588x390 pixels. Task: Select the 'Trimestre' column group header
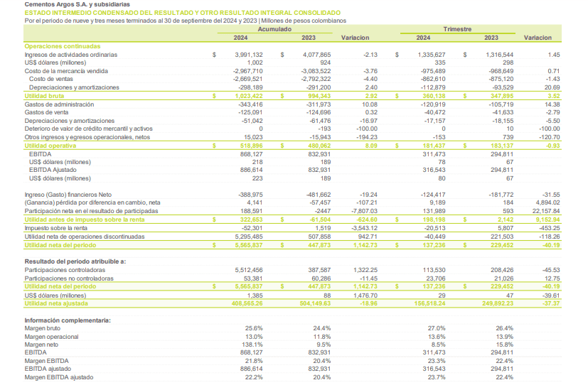point(457,29)
